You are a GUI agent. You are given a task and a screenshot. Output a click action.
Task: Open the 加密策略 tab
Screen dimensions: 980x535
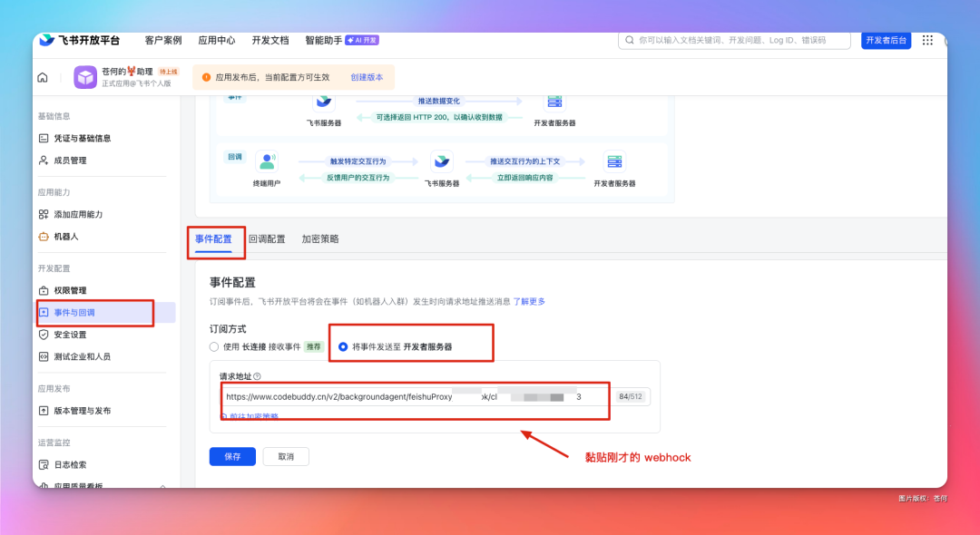pos(318,238)
